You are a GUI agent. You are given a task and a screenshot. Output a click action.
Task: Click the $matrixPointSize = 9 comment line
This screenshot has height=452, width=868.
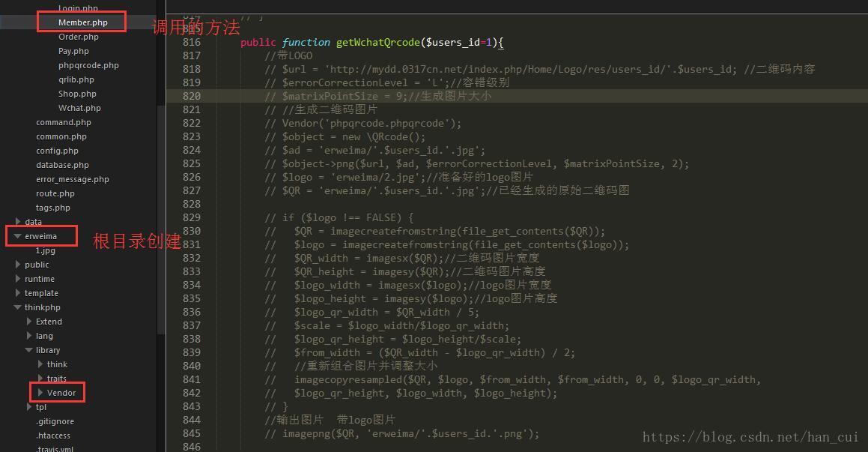[378, 97]
